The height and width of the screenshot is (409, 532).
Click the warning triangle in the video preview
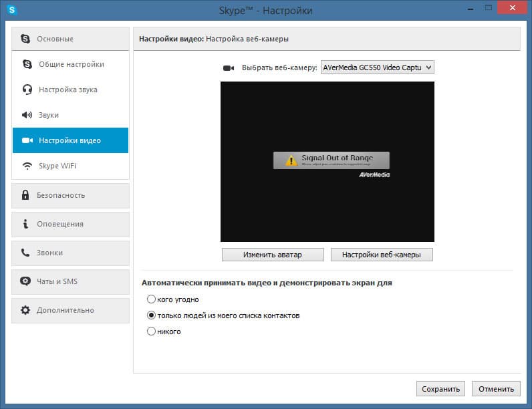point(291,160)
